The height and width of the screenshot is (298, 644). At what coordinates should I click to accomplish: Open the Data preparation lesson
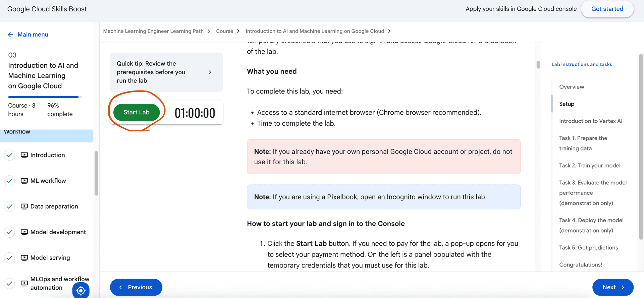click(x=54, y=206)
